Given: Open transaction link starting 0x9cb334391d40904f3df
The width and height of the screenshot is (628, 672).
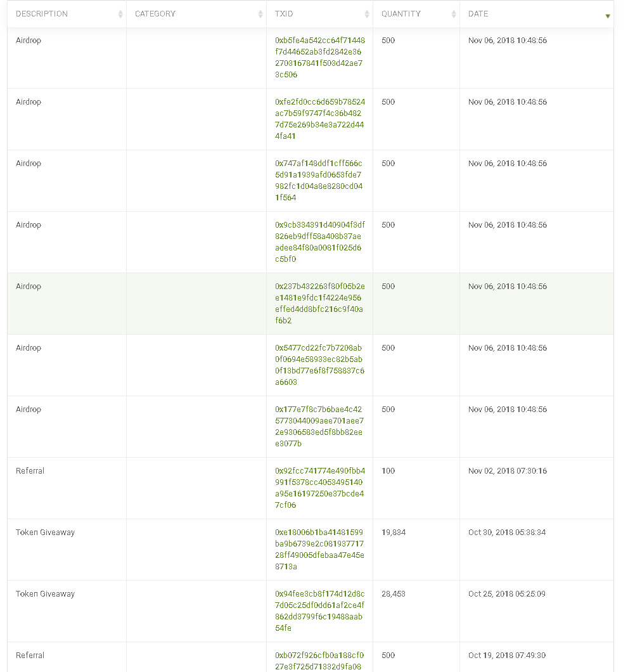Looking at the screenshot, I should 319,242.
